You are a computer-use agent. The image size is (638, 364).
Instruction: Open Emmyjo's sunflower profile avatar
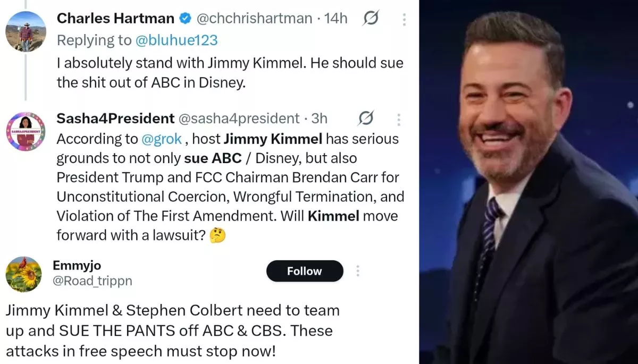pyautogui.click(x=23, y=274)
